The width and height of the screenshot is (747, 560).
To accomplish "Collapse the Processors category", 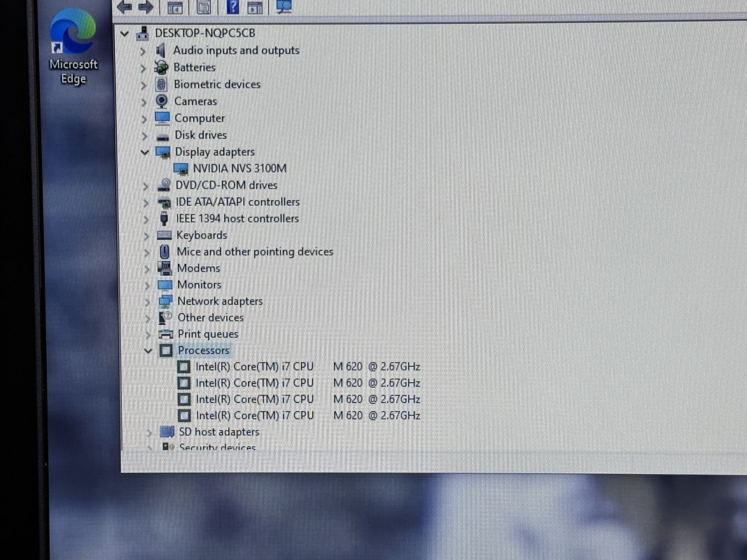I will 148,351.
